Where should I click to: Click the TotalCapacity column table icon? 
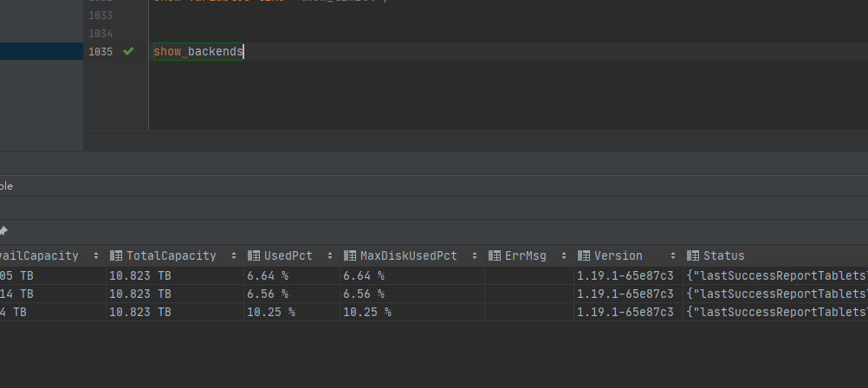coord(116,256)
